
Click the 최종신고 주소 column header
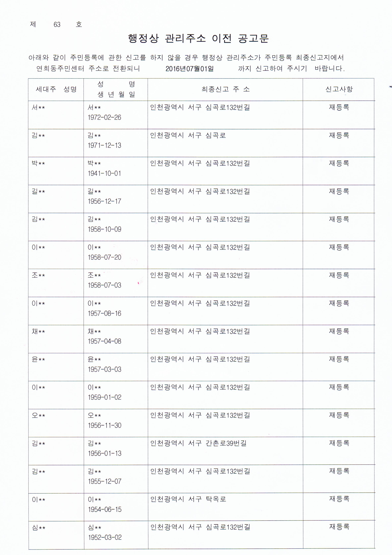[225, 89]
